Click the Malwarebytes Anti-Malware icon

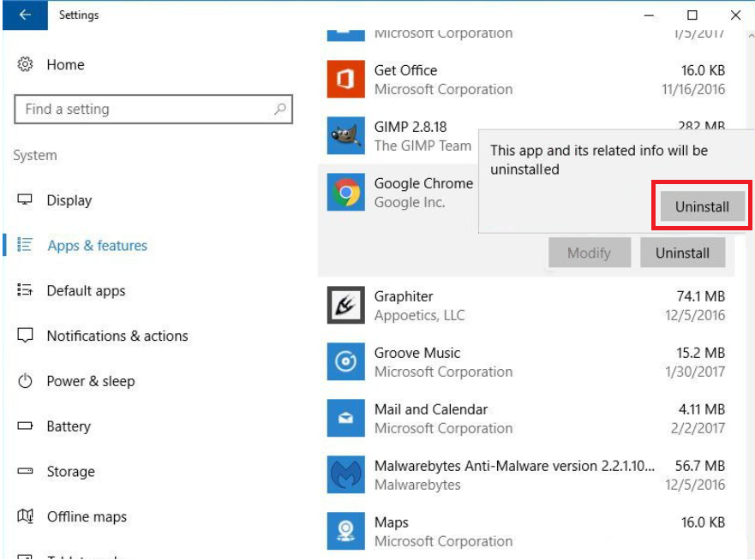click(x=347, y=475)
